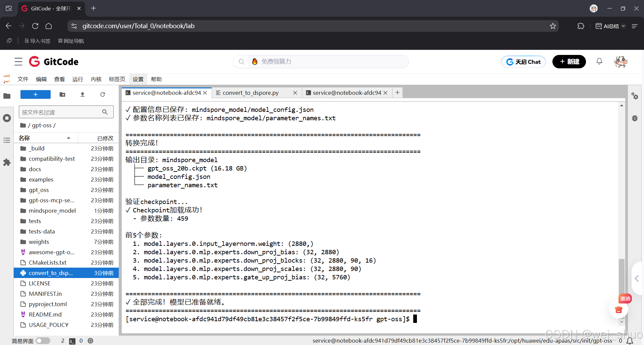Go back in browser history
644x345 pixels.
click(x=9, y=26)
